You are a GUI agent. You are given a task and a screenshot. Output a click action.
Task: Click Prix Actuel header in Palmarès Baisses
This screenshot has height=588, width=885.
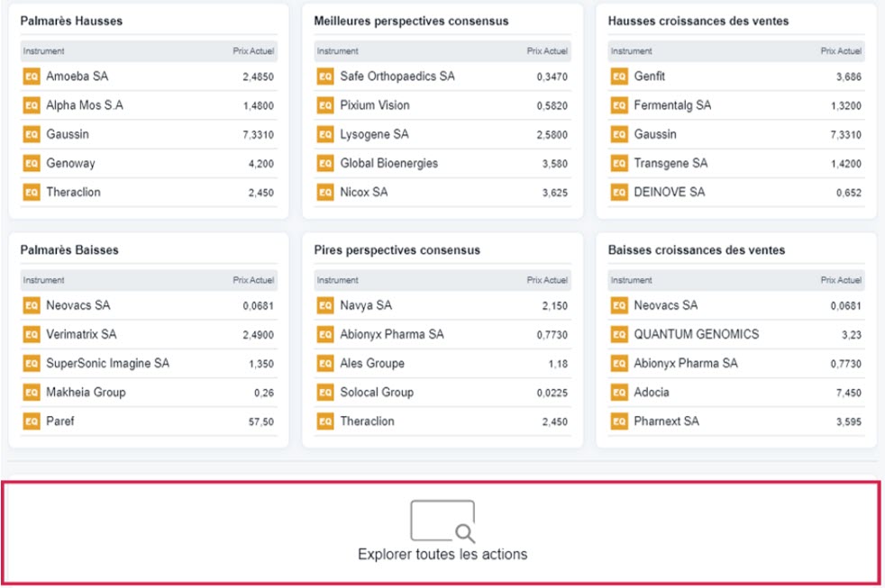pos(253,280)
